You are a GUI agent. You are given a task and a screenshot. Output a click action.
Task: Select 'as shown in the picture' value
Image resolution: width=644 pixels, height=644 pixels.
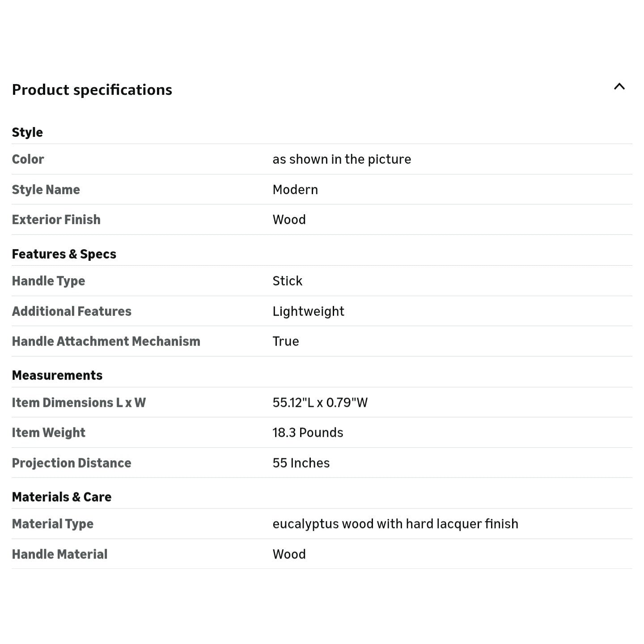pyautogui.click(x=342, y=159)
